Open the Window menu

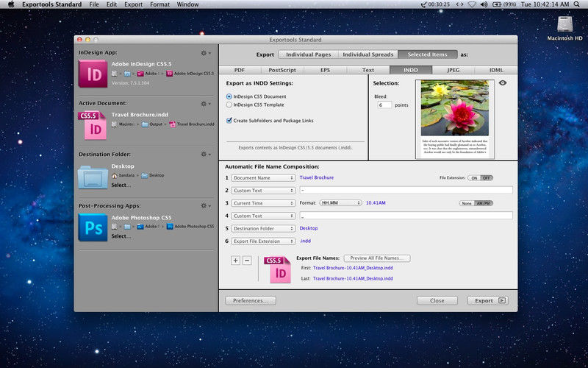pyautogui.click(x=187, y=4)
